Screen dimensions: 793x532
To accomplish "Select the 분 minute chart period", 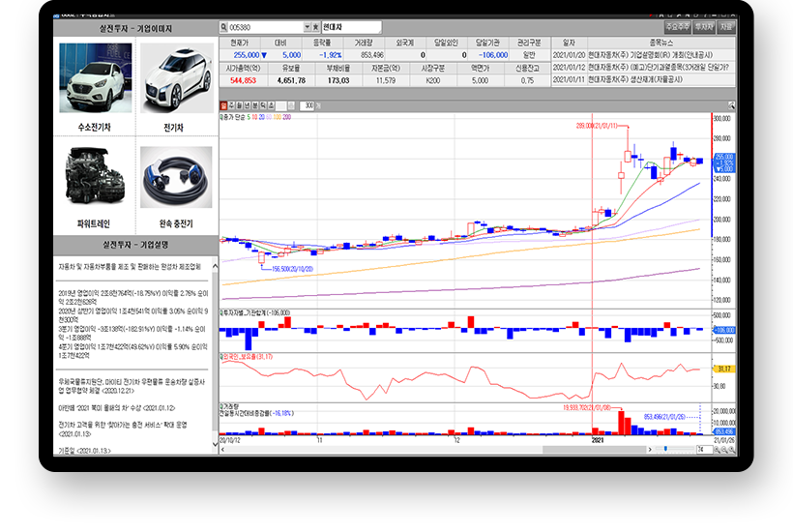I will coord(255,105).
